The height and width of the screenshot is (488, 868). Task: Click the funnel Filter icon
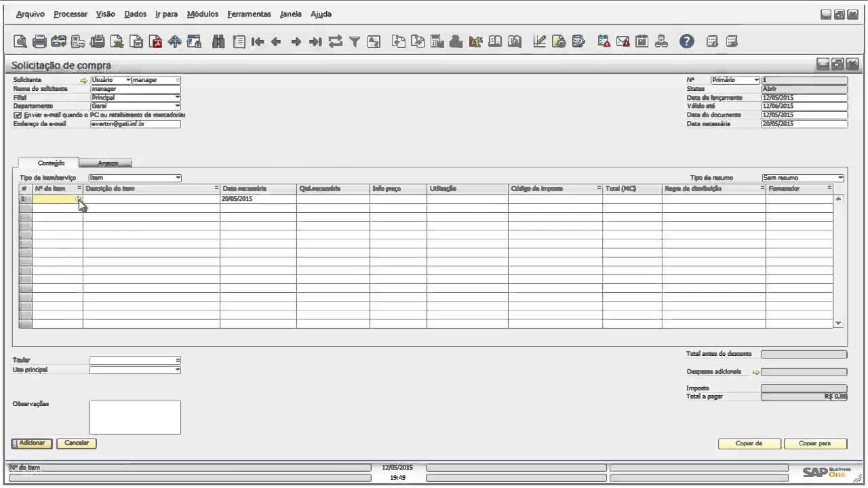point(354,41)
